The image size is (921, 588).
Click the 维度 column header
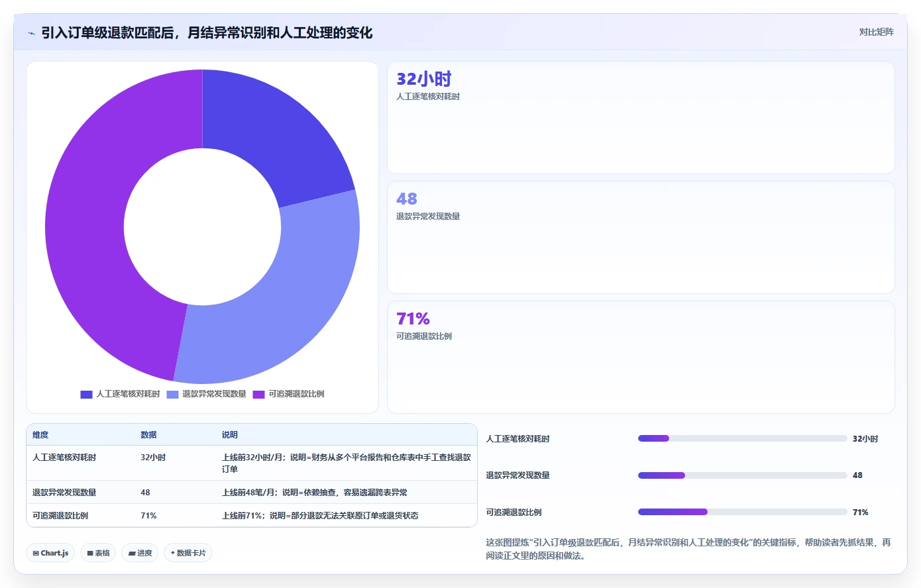pos(40,435)
